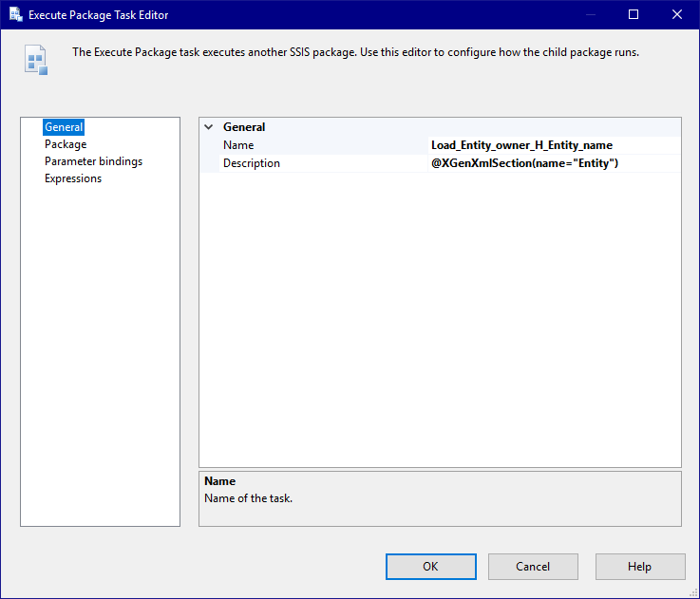Image resolution: width=700 pixels, height=599 pixels.
Task: Click the General category header label
Action: pyautogui.click(x=244, y=127)
